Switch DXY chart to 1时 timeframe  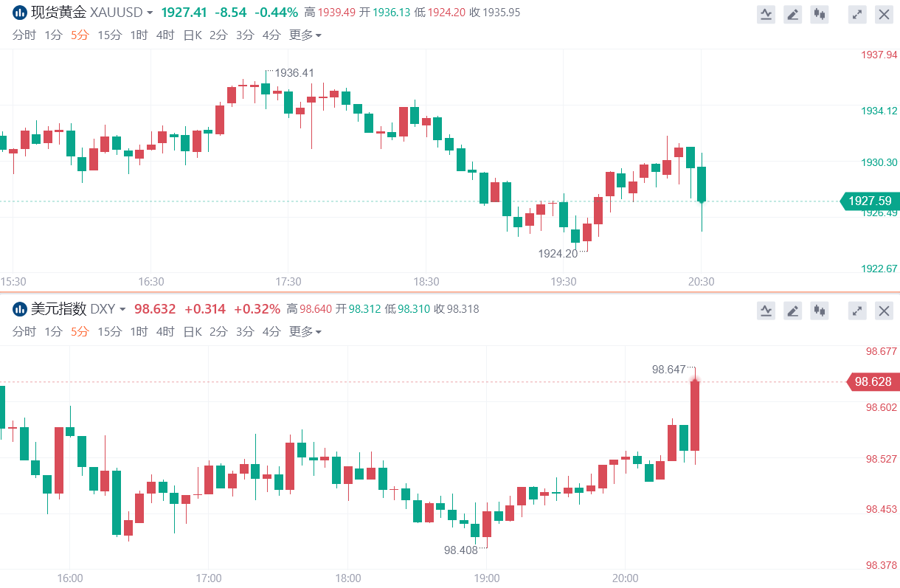coord(139,331)
